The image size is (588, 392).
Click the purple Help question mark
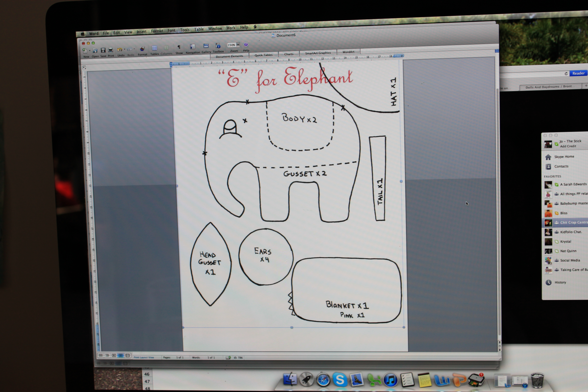tap(246, 45)
